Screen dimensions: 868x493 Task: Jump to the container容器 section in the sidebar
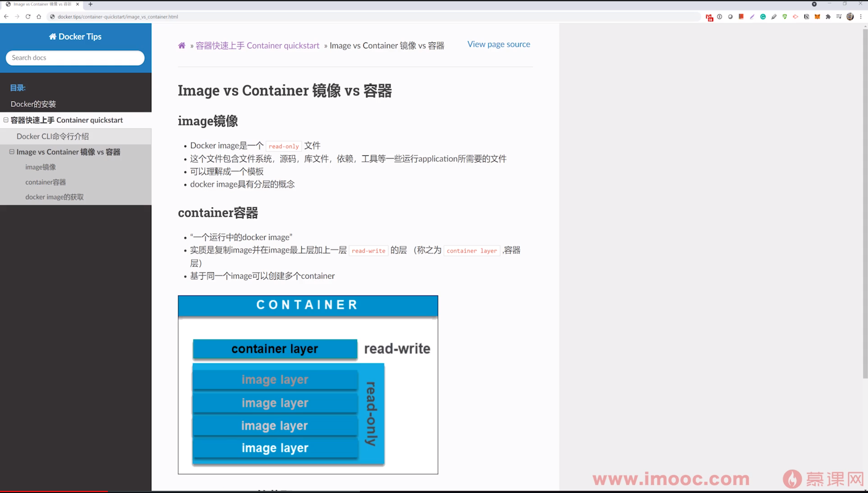(46, 182)
